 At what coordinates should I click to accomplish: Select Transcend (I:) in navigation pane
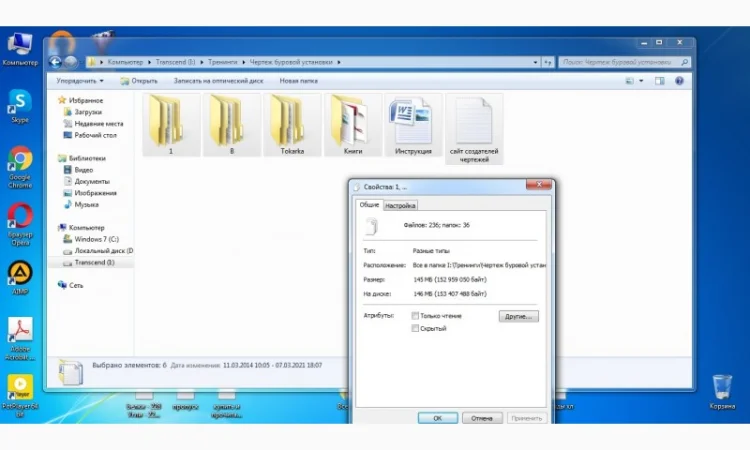[95, 262]
